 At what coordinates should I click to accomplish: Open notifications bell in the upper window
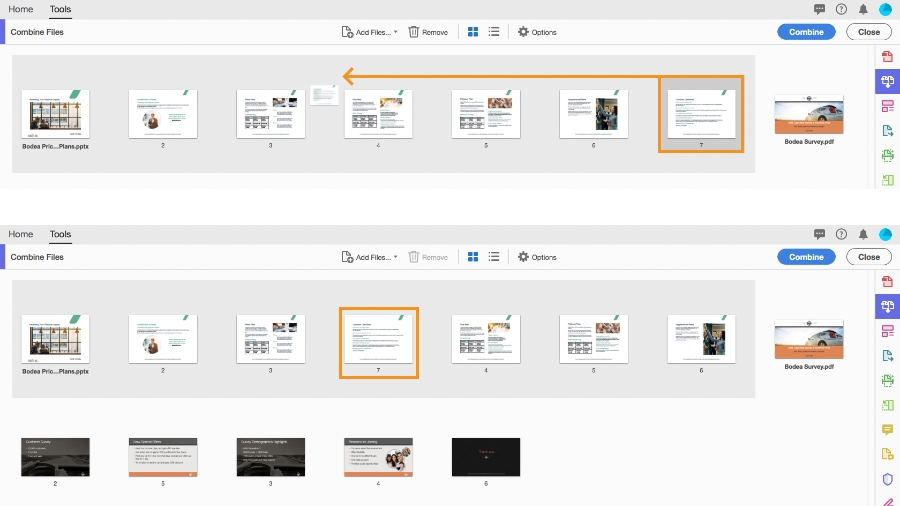(863, 9)
